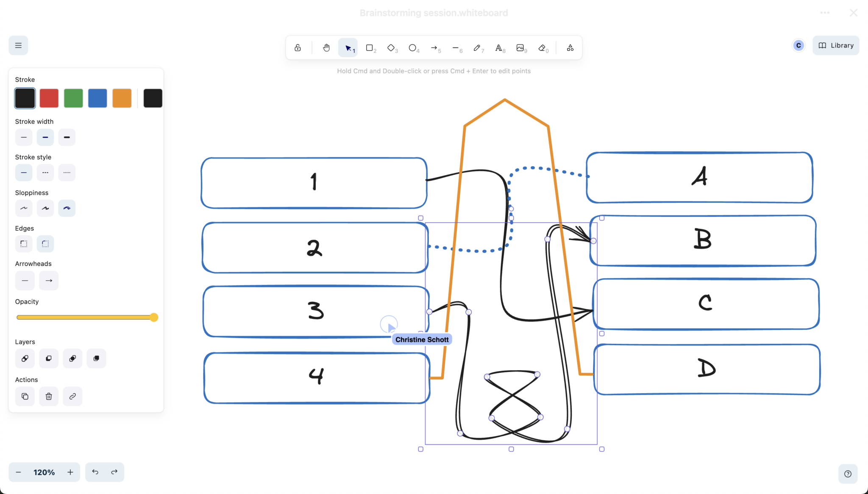Switch stroke style to dashed
The image size is (868, 494).
coord(45,172)
